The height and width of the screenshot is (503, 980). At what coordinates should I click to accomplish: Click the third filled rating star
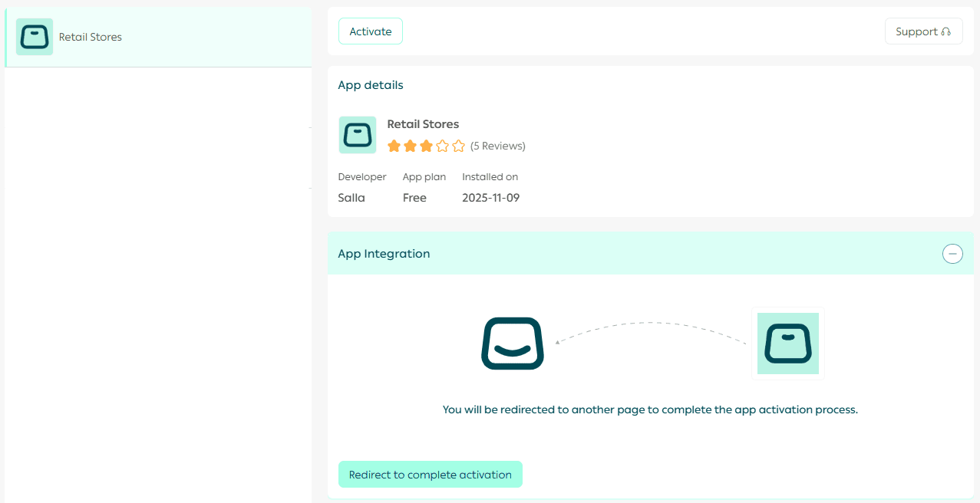click(427, 146)
